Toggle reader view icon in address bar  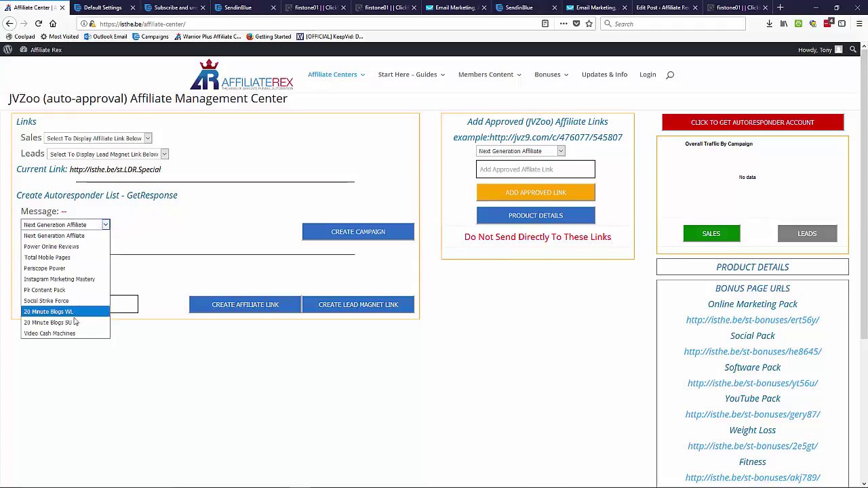coord(545,24)
